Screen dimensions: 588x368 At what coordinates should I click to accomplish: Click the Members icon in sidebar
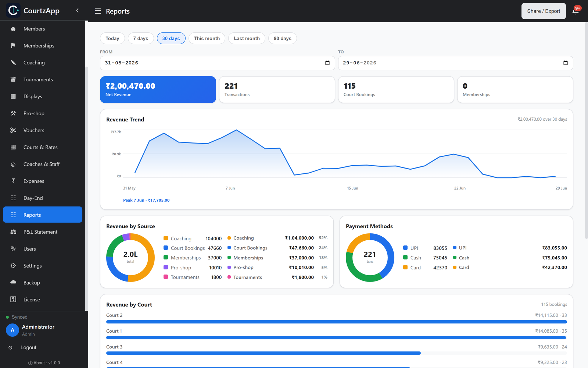[13, 29]
